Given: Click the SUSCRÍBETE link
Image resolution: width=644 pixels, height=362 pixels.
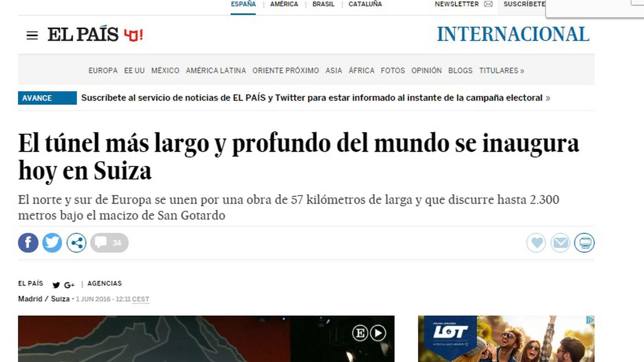Looking at the screenshot, I should point(524,4).
